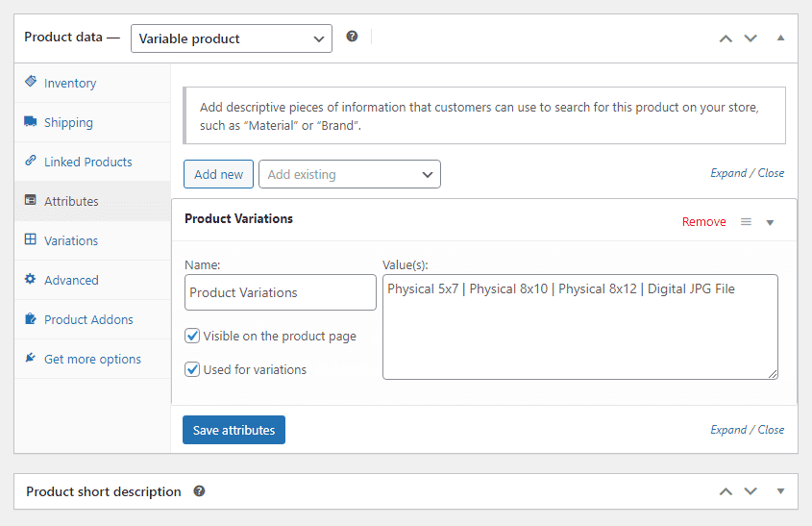The image size is (812, 526).
Task: Click the bottom Expand link
Action: pyautogui.click(x=728, y=430)
